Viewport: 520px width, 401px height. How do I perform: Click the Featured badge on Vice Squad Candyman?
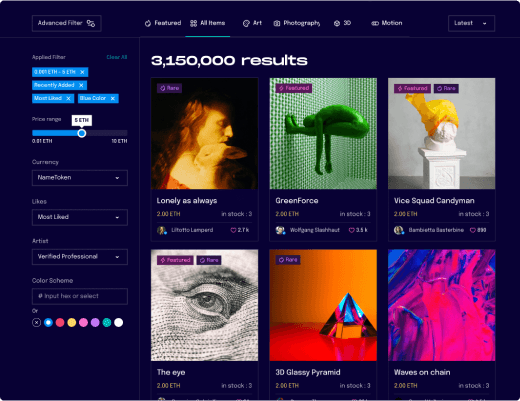[412, 88]
